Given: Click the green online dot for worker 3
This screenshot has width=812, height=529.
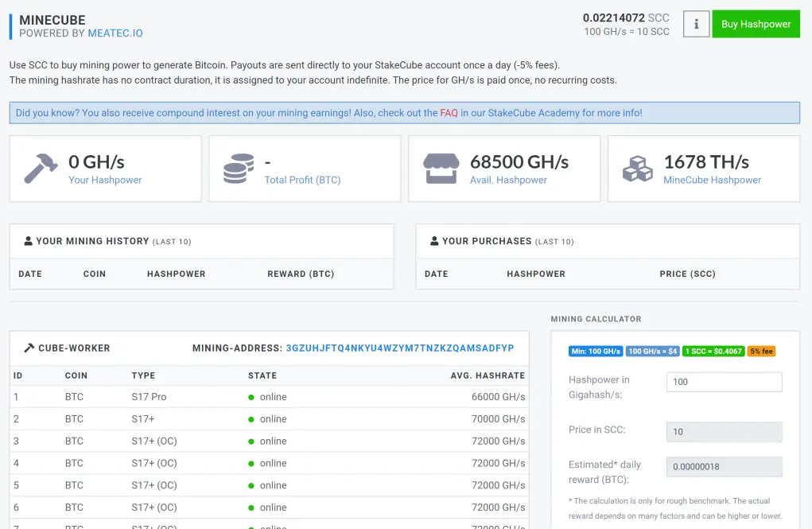Looking at the screenshot, I should (251, 441).
